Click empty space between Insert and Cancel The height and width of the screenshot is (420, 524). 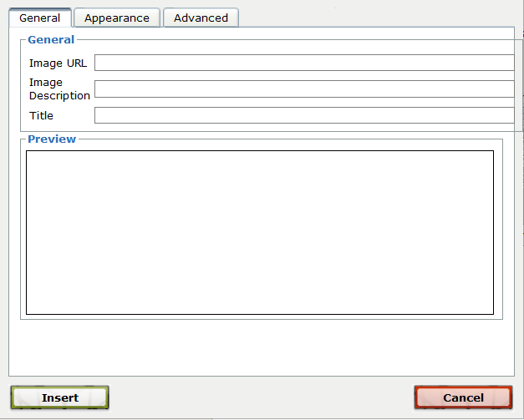[261, 397]
